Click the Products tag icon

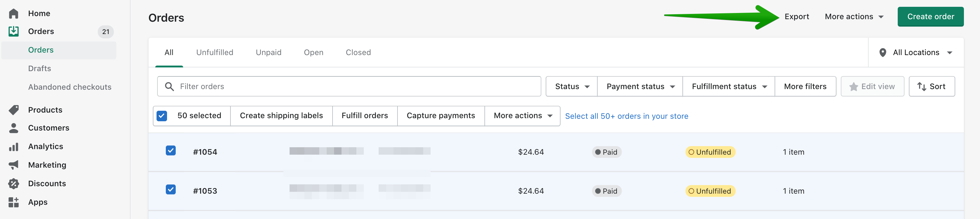pos(14,110)
